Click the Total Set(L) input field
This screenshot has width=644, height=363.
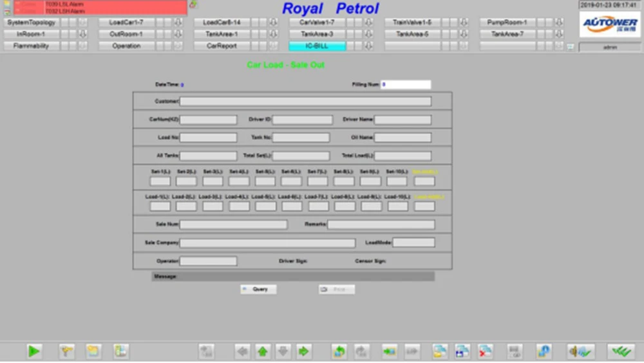301,156
